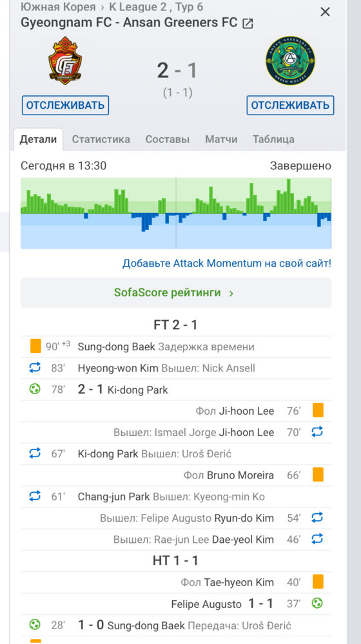Image resolution: width=361 pixels, height=644 pixels.
Task: Switch to the Статистика tab
Action: point(101,139)
